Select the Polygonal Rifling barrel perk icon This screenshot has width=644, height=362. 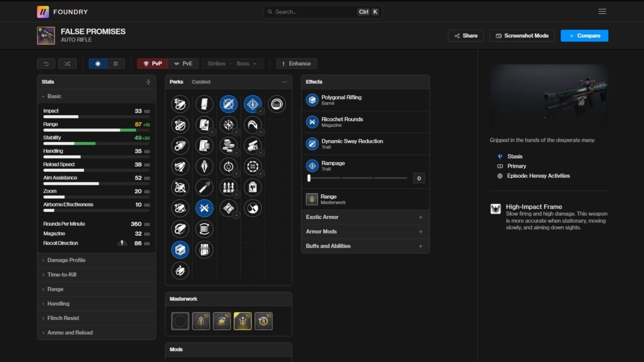point(180,250)
